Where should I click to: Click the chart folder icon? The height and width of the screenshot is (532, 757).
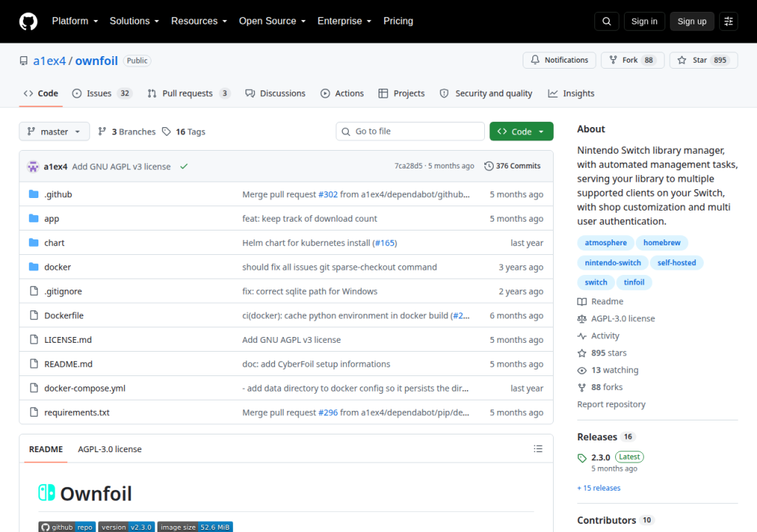pos(33,242)
